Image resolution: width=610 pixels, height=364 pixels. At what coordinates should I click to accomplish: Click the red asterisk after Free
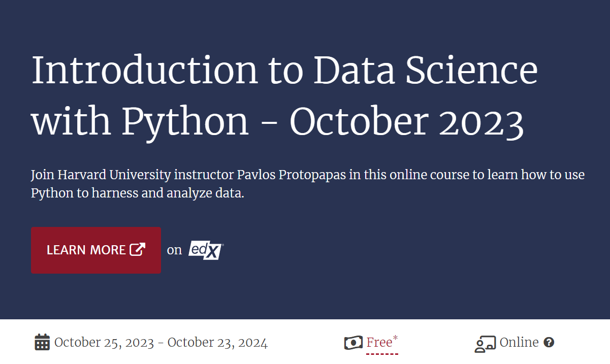coord(396,338)
